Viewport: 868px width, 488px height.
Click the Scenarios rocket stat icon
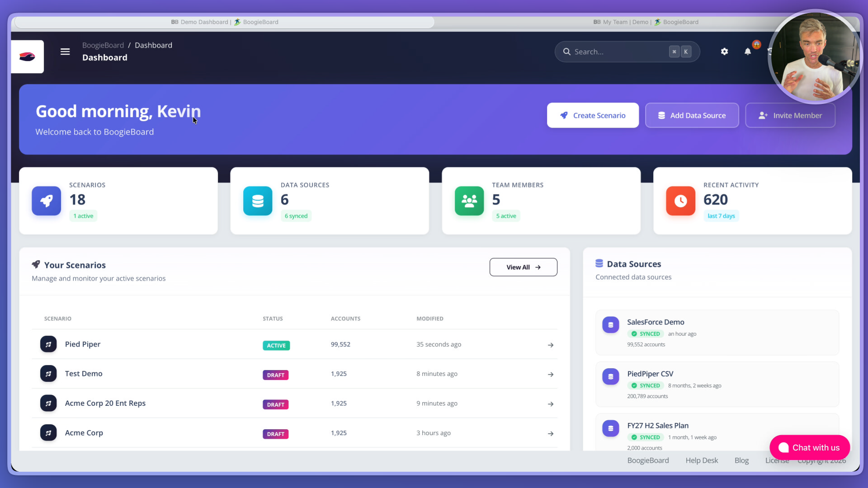(46, 201)
